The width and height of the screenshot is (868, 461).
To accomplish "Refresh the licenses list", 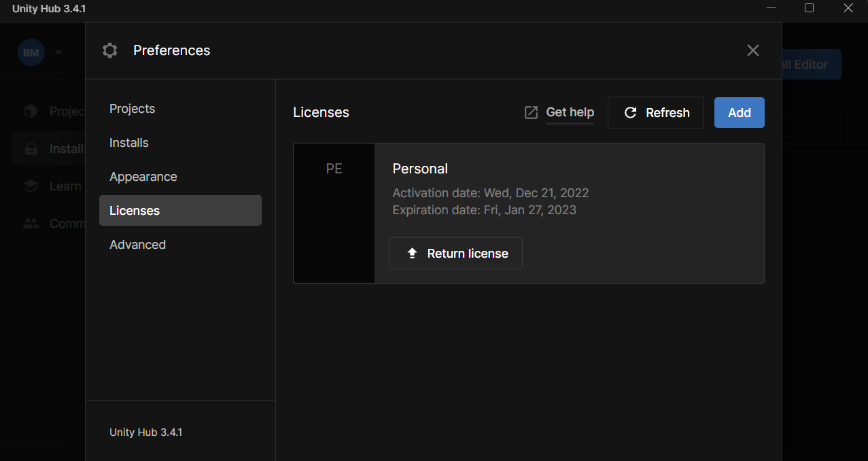I will 655,113.
